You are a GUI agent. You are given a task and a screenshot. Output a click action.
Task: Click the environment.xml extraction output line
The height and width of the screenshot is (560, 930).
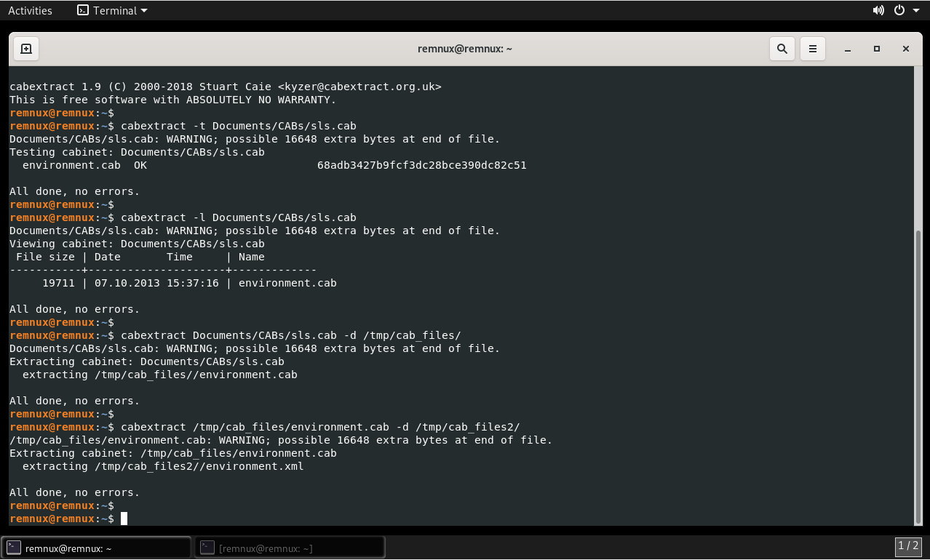[163, 466]
